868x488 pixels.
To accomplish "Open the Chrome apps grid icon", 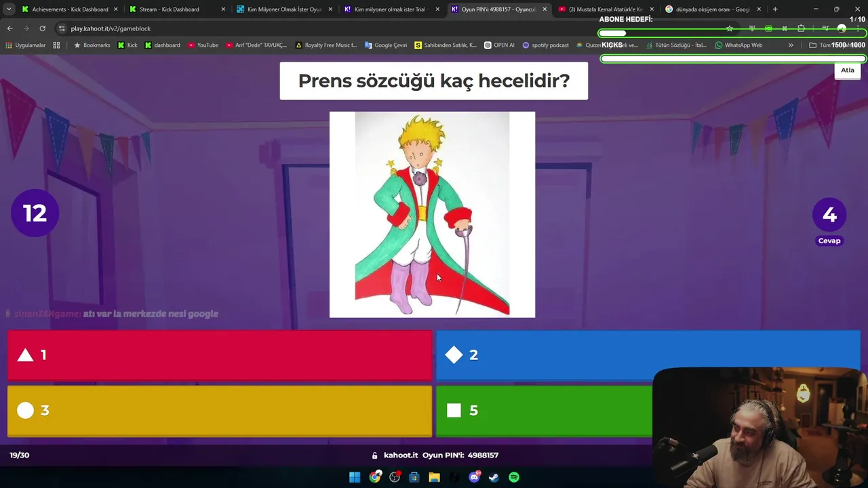I will (x=56, y=45).
